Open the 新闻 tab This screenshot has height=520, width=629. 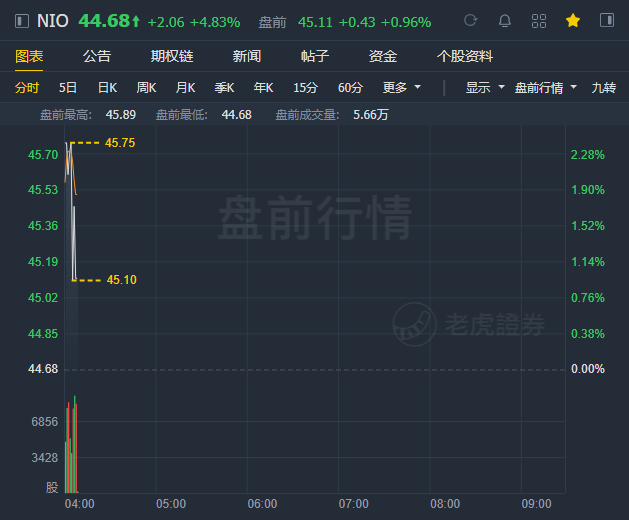[x=247, y=56]
